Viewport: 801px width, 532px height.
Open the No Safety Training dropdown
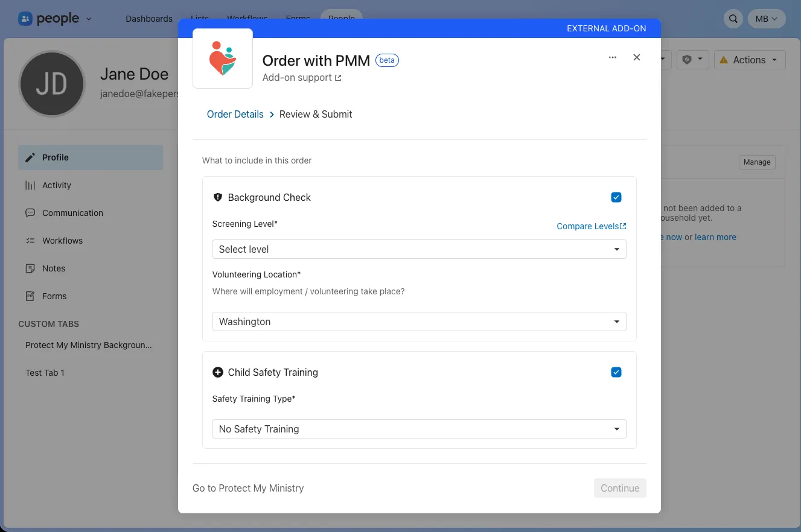click(x=419, y=429)
